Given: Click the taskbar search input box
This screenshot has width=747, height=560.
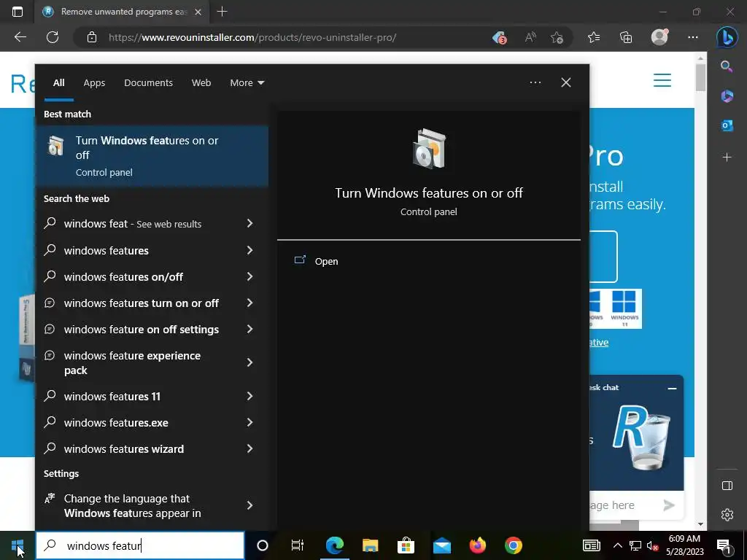Looking at the screenshot, I should click(x=140, y=545).
